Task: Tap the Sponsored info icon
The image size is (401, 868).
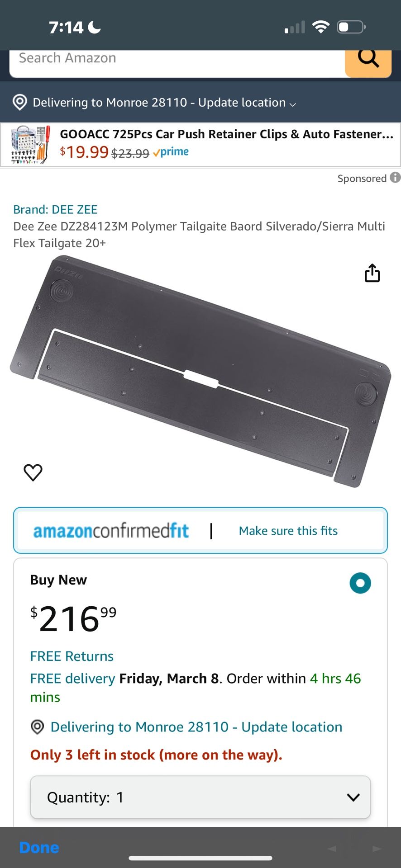Action: [x=395, y=178]
